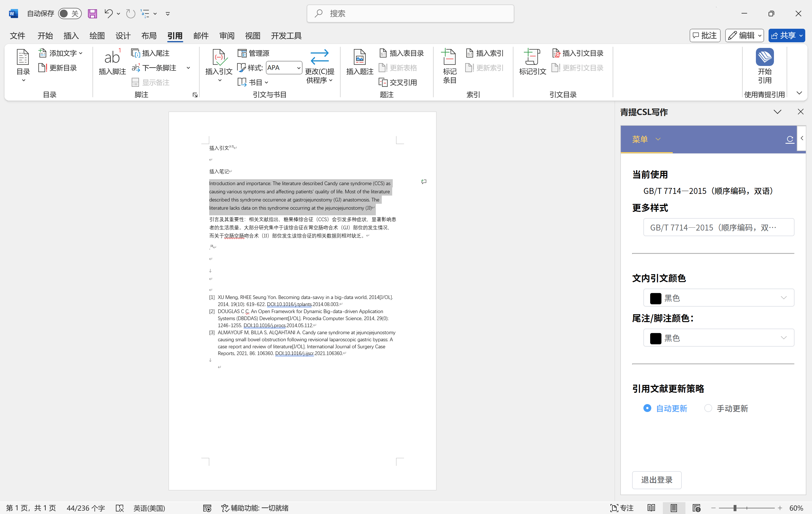Screen dimensions: 812x514
Task: Click the refresh icon in CSL panel header
Action: click(789, 139)
